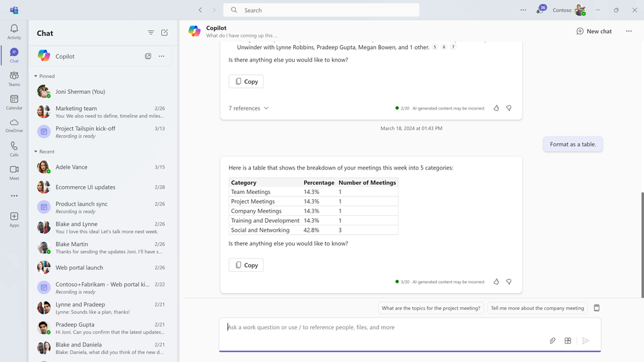Open Project Tailspin kick-off chat
Image resolution: width=644 pixels, height=362 pixels.
pyautogui.click(x=101, y=132)
